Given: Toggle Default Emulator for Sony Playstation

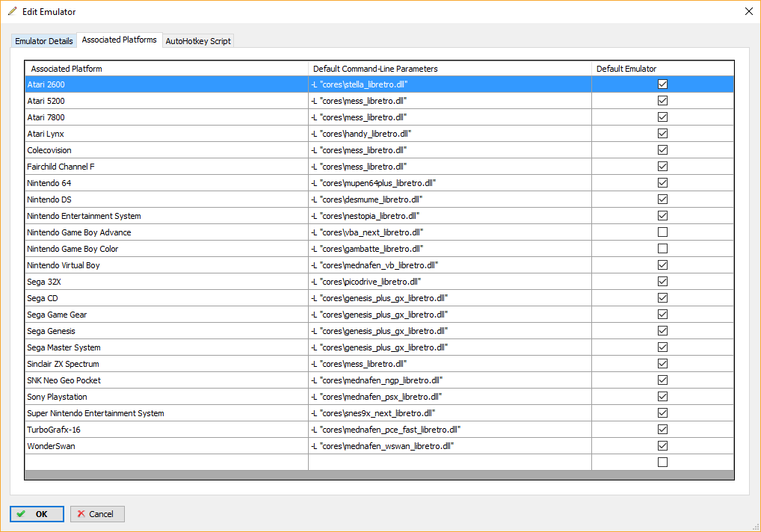Looking at the screenshot, I should [662, 397].
